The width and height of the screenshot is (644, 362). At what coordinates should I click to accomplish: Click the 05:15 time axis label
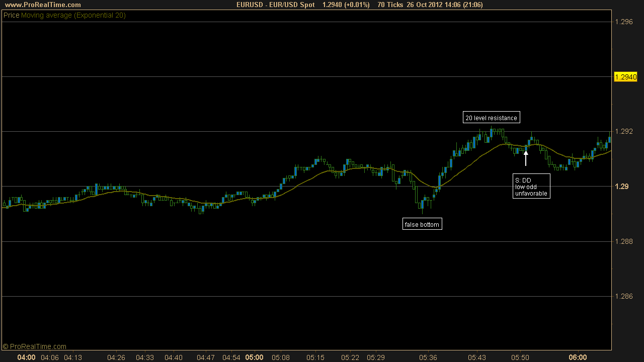pos(314,357)
